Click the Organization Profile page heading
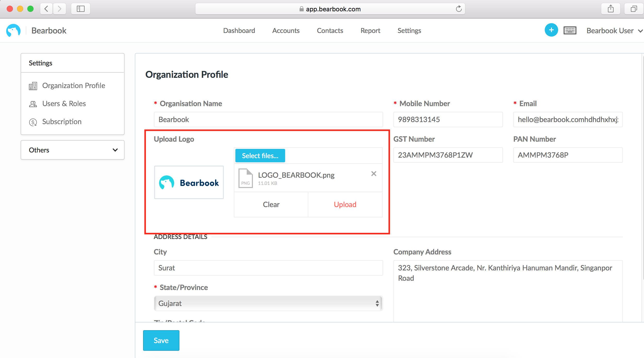The width and height of the screenshot is (644, 358). (x=187, y=74)
